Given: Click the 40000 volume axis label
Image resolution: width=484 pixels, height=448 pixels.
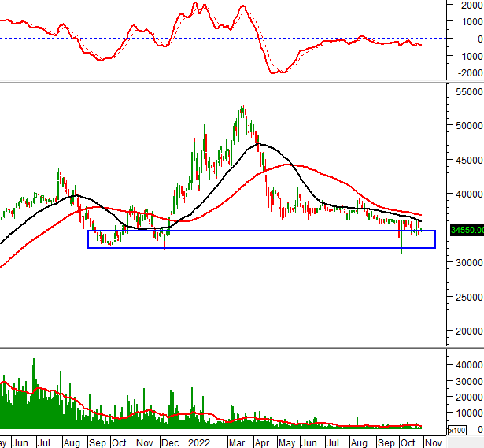Looking at the screenshot, I should pyautogui.click(x=467, y=365).
